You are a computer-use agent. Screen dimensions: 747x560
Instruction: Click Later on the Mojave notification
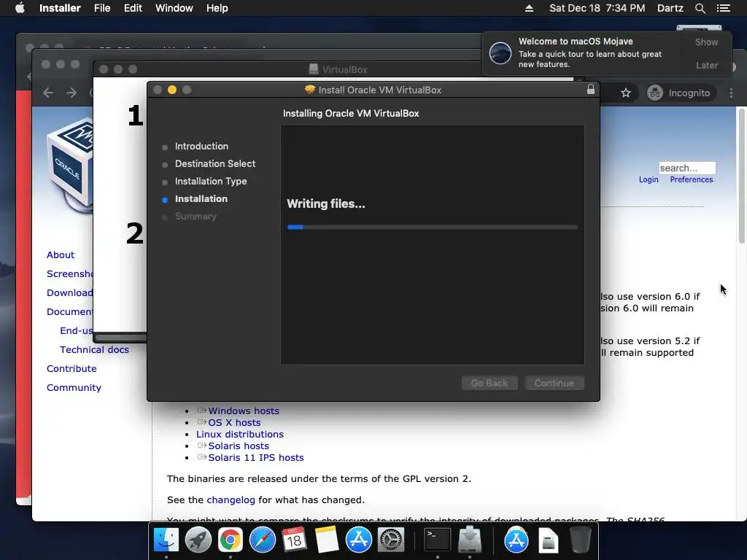706,65
